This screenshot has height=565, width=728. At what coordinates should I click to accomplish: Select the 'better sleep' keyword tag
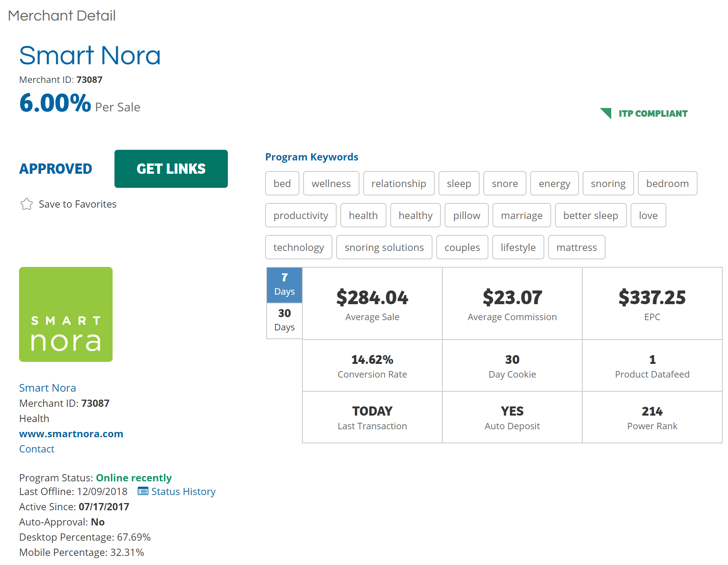(591, 215)
